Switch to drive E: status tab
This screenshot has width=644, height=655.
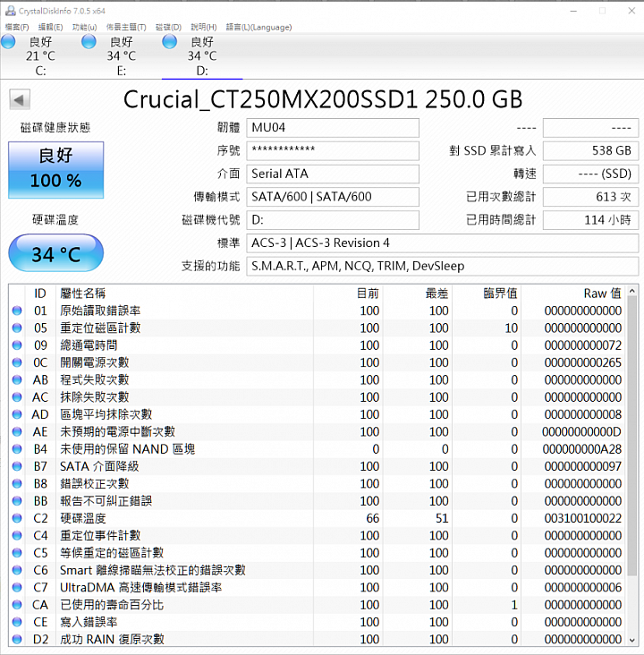pos(121,56)
